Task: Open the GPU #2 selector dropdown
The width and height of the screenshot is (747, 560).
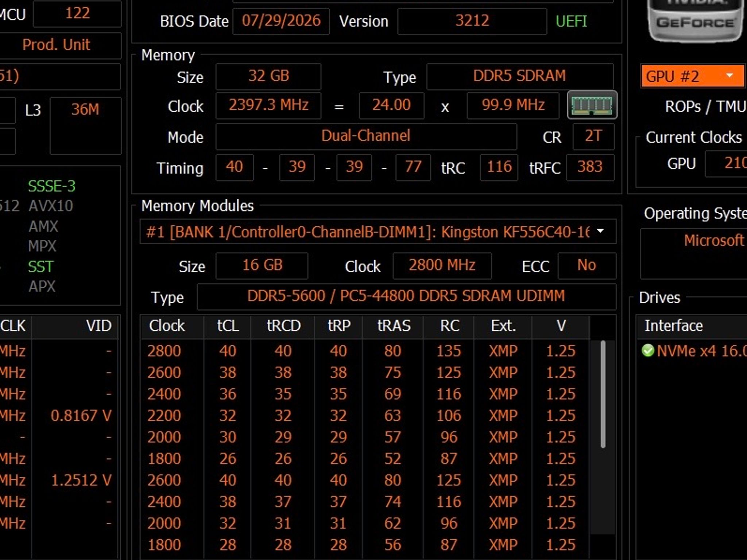Action: click(692, 76)
